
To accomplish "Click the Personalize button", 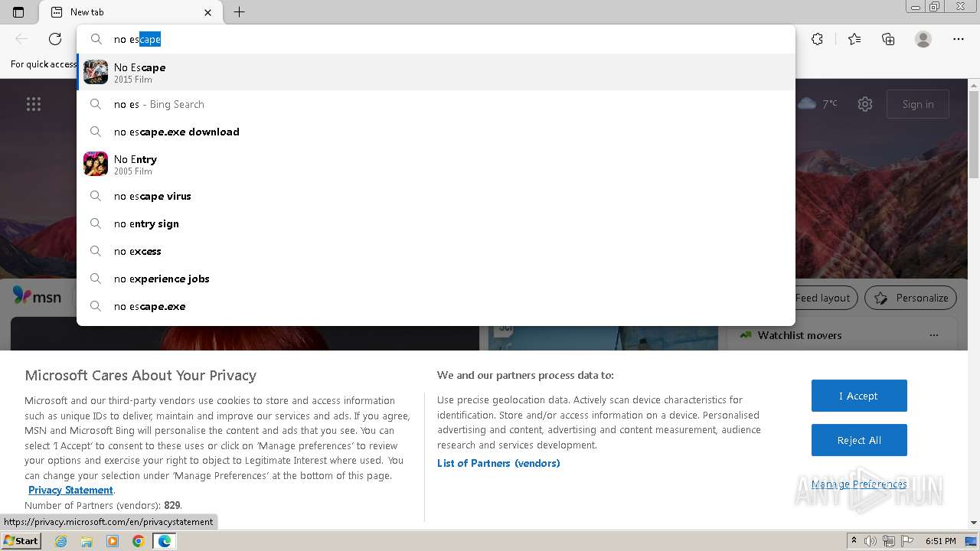I will (x=911, y=298).
